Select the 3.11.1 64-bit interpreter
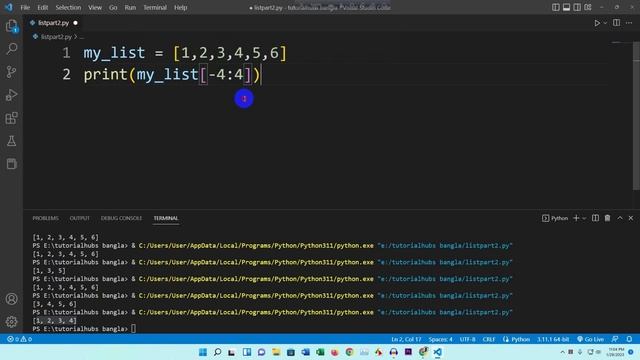640x360 pixels. click(553, 339)
